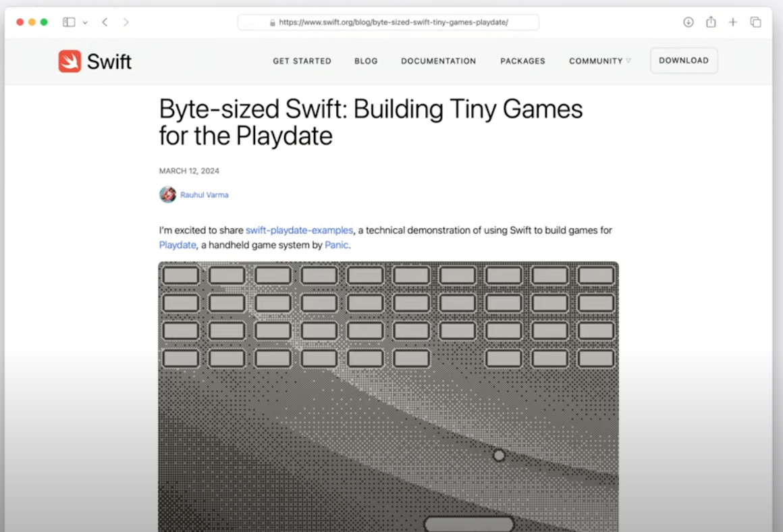The height and width of the screenshot is (532, 783).
Task: Show tab overview icon
Action: click(755, 22)
